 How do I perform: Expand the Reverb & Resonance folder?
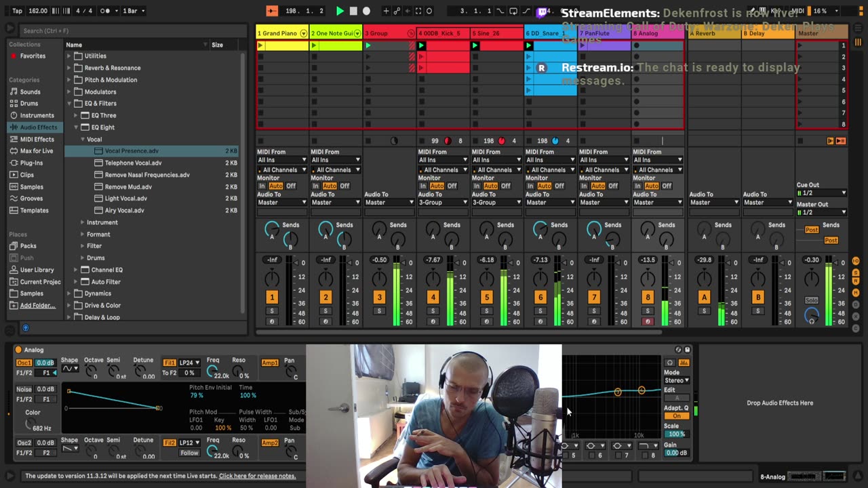pos(68,68)
